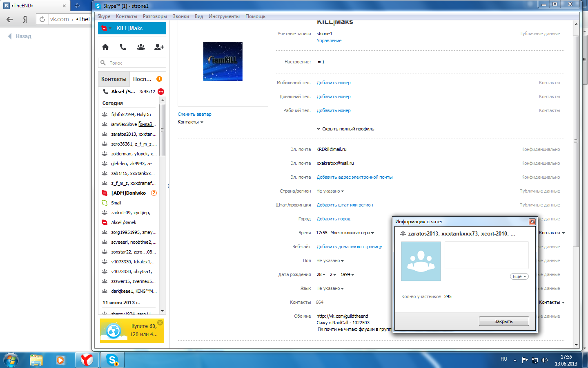Image resolution: width=588 pixels, height=368 pixels.
Task: Open 'Еще' dropdown in chat info
Action: [519, 276]
